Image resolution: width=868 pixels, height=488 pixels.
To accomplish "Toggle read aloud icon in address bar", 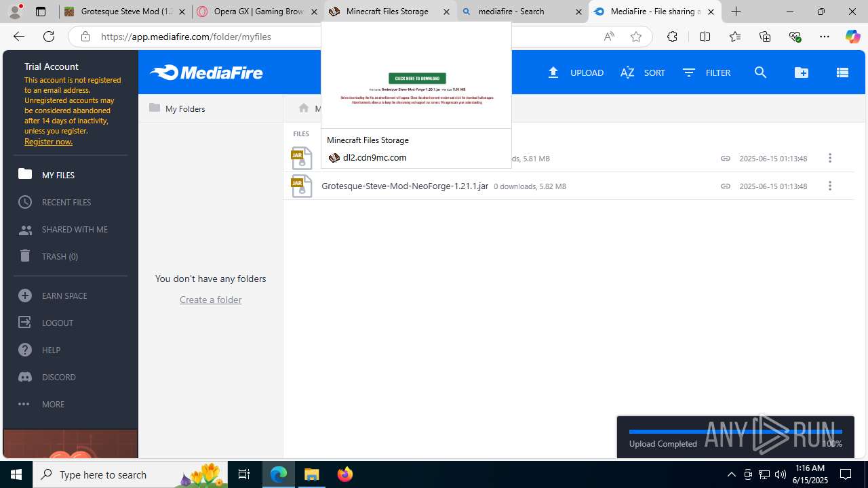I will [609, 37].
